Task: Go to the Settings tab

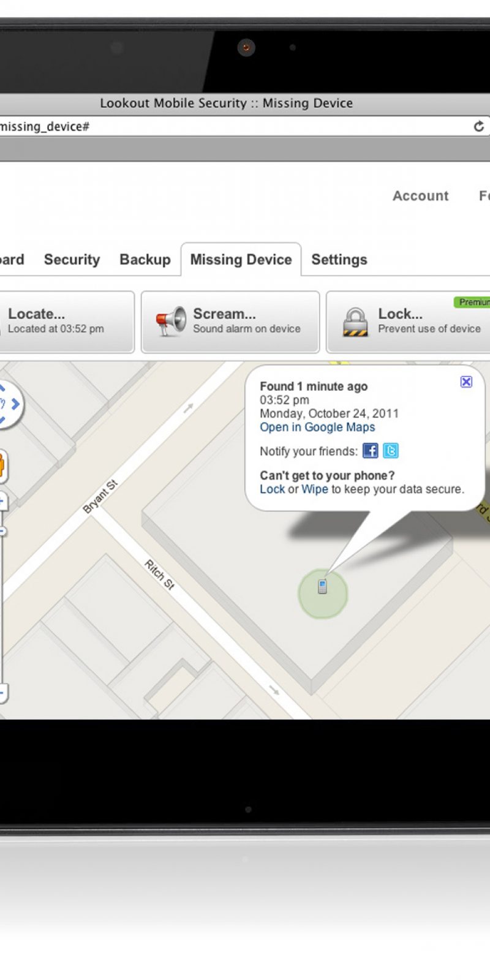Action: [339, 260]
